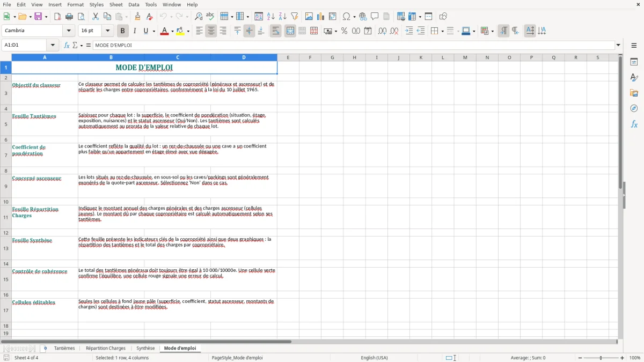Zoom out with the minus button

580,358
